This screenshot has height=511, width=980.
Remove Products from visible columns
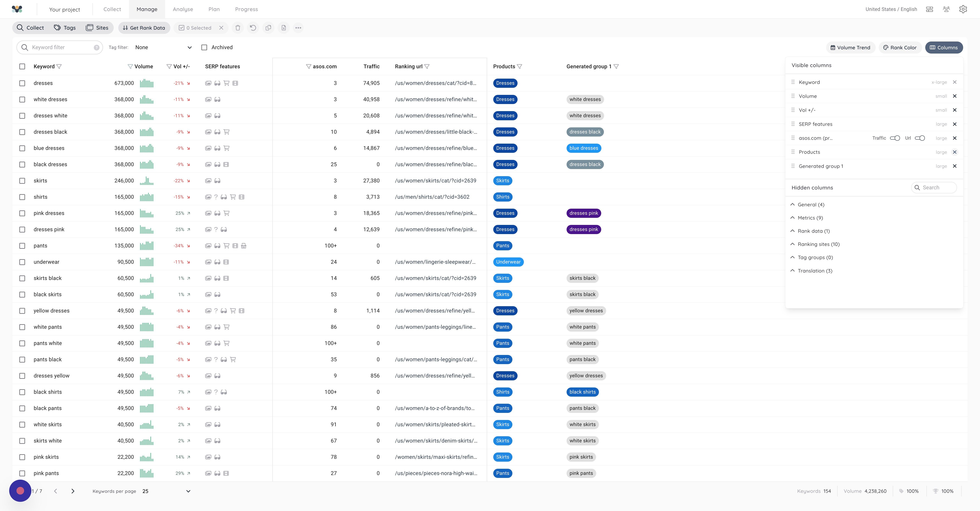coord(955,152)
